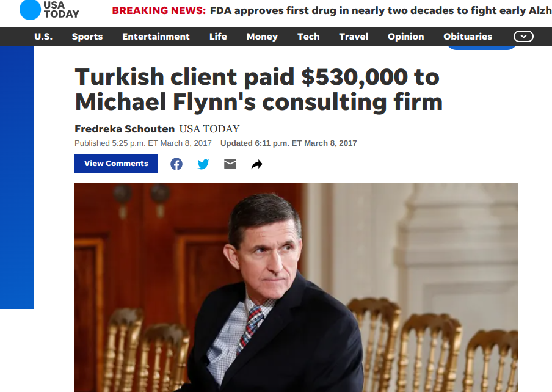Go to the Opinion section
This screenshot has width=552, height=392.
pos(405,37)
